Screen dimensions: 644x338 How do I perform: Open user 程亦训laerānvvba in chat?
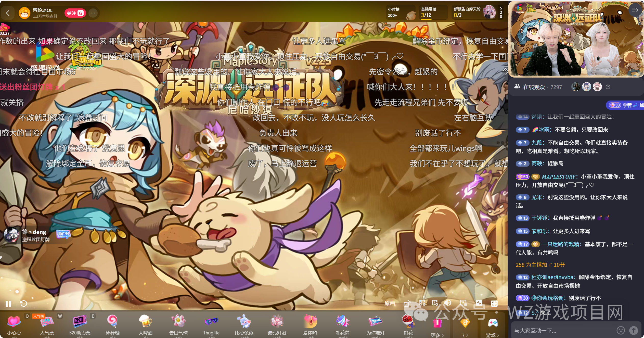click(x=552, y=277)
